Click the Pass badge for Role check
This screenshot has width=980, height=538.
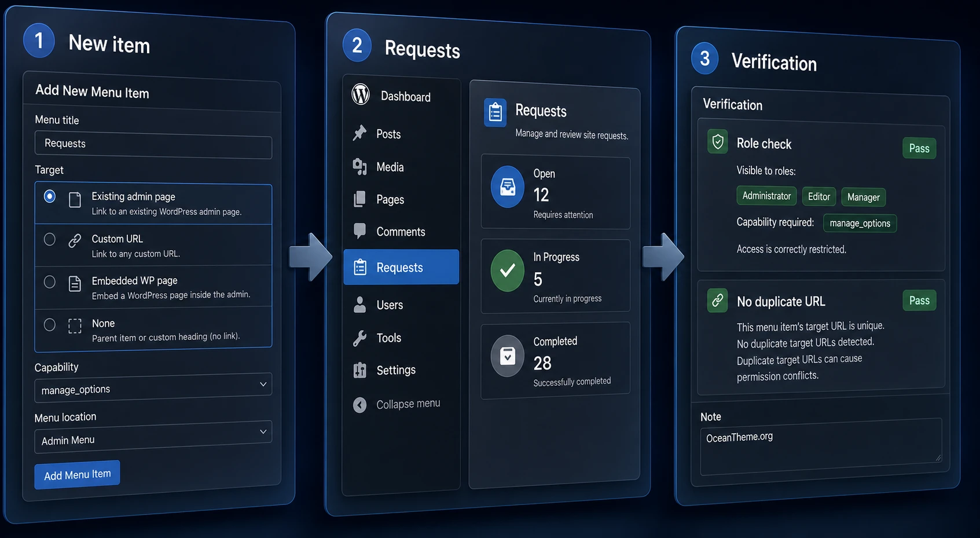tap(919, 148)
